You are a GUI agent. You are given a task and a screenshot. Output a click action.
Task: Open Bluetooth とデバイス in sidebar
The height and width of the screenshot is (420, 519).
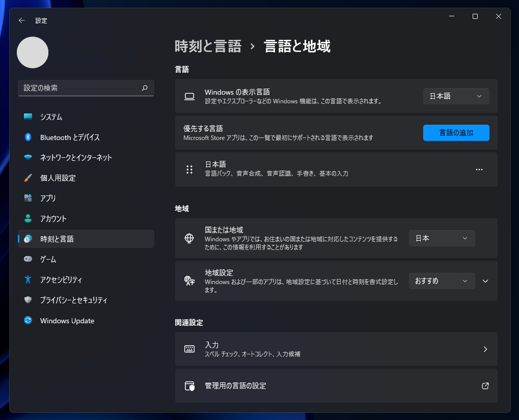[86, 137]
